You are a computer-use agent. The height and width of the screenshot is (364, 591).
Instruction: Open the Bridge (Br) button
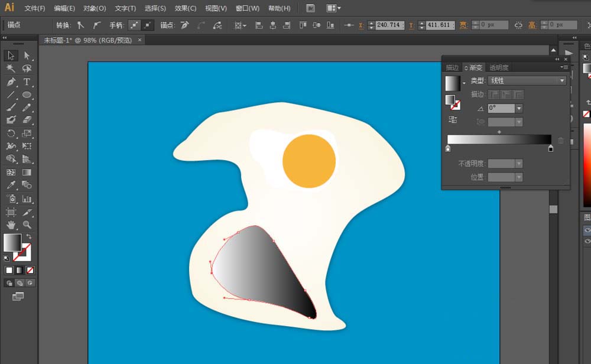[310, 8]
